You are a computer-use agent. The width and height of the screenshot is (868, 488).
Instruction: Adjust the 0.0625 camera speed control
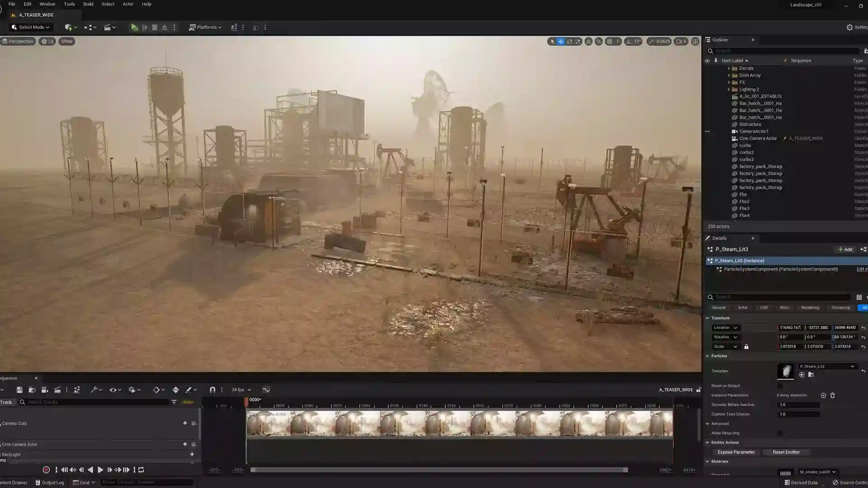point(659,41)
